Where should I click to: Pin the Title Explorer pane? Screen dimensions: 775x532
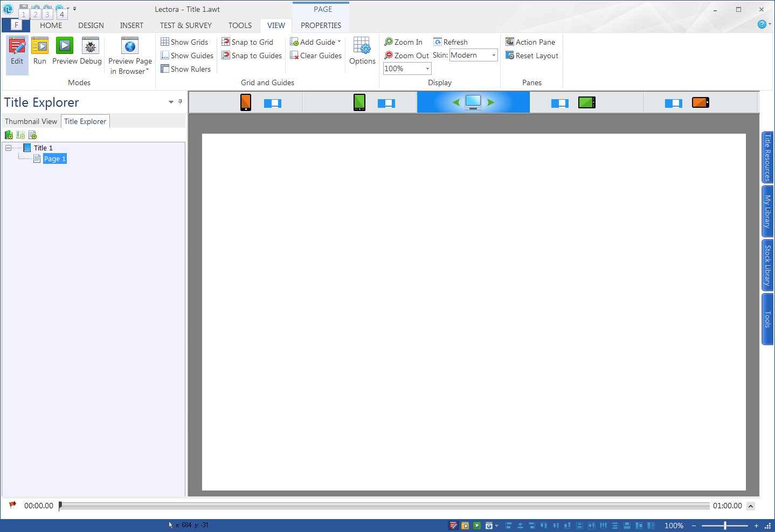tap(180, 101)
